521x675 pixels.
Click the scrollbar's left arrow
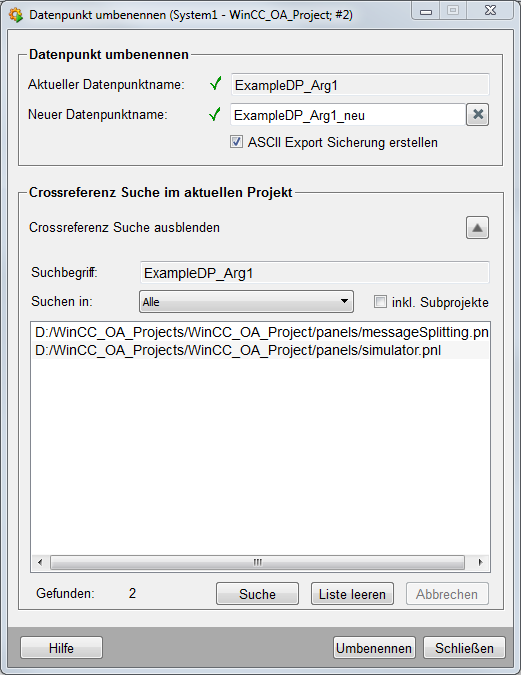[x=40, y=562]
